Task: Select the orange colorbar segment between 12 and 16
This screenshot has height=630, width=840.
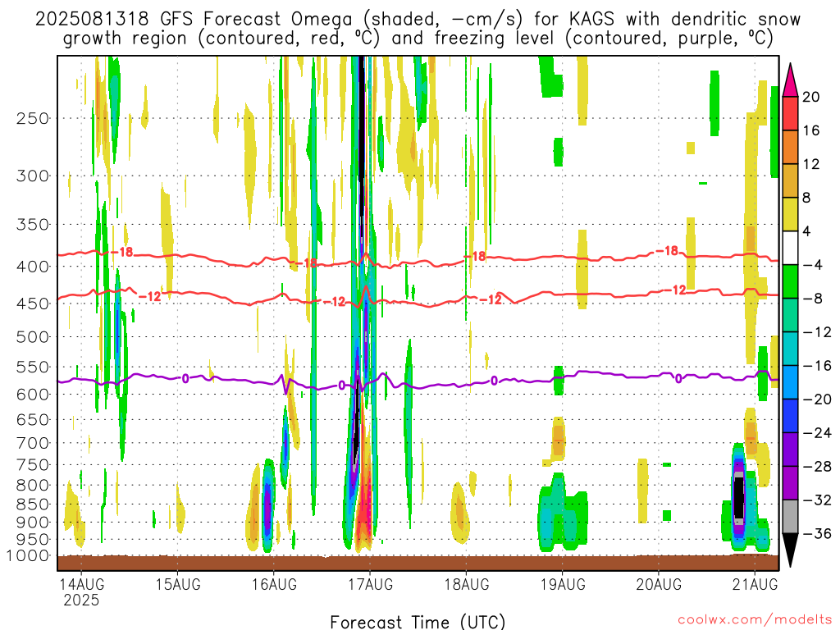Action: point(790,147)
